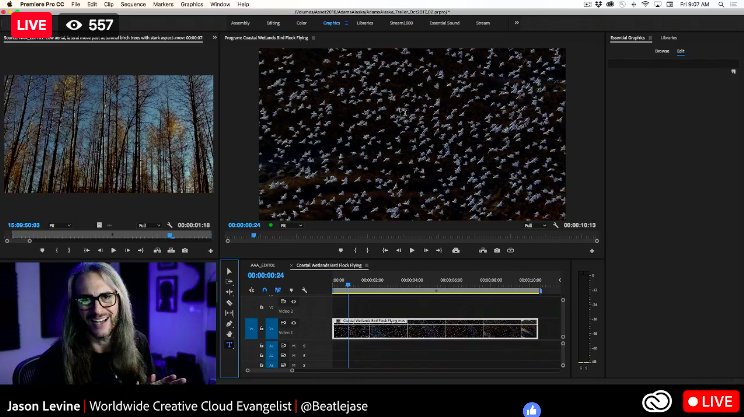Image resolution: width=744 pixels, height=417 pixels.
Task: Go to Out point in Program monitor
Action: [439, 250]
